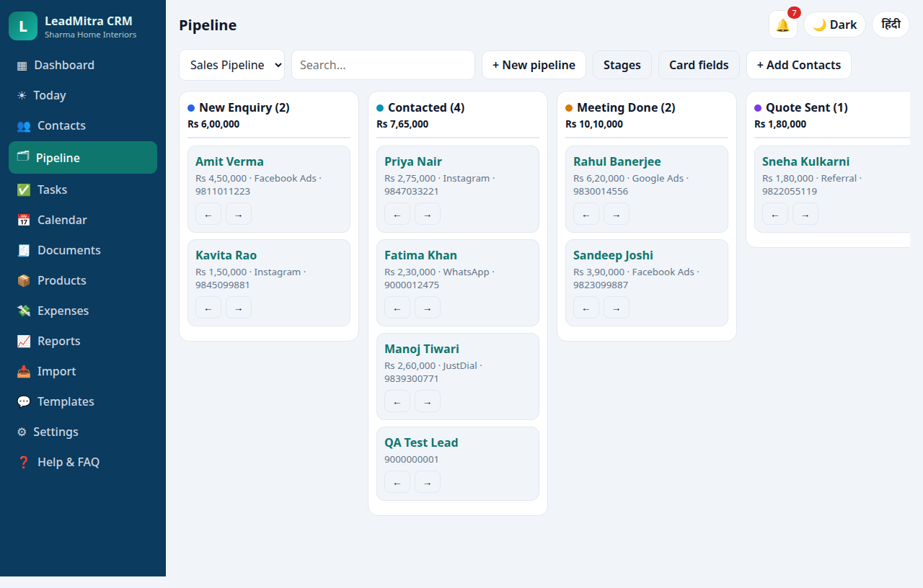Move Sneha Kulkarni card to previous stage
The image size is (923, 588).
775,214
